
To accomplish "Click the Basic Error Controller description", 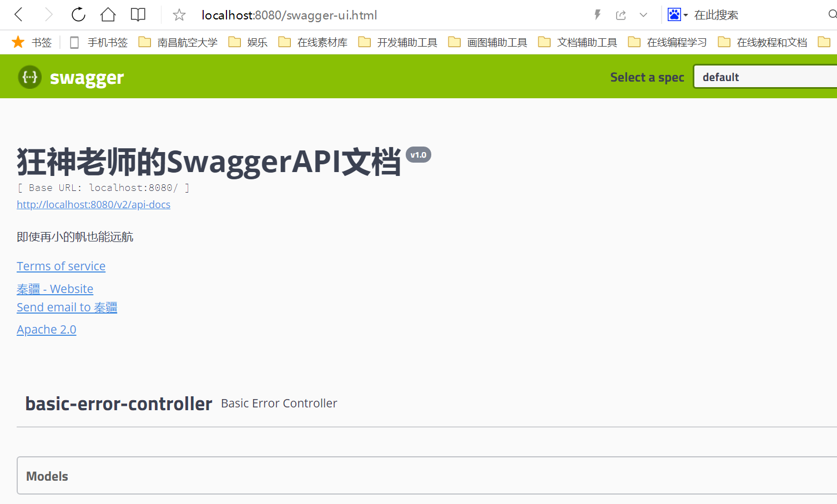I will pos(279,403).
